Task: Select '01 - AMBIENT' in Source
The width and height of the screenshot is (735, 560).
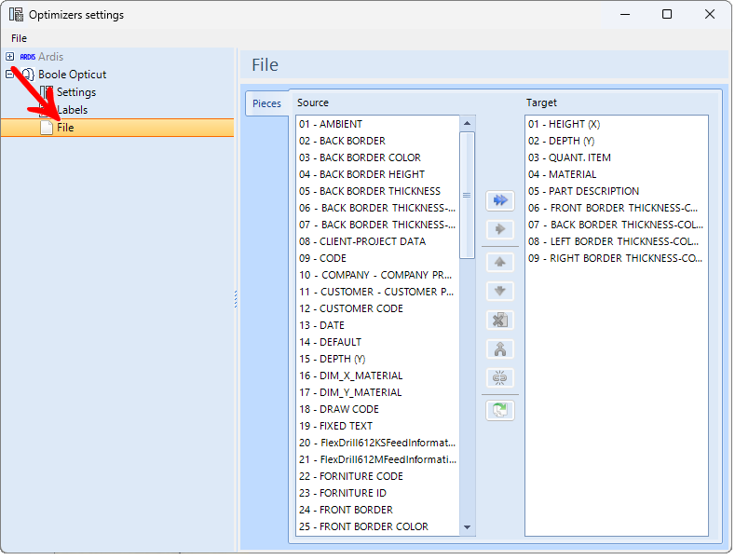Action: (378, 124)
